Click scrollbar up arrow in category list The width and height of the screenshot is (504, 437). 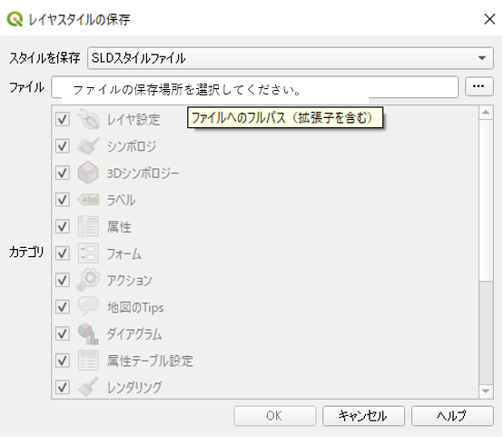486,113
